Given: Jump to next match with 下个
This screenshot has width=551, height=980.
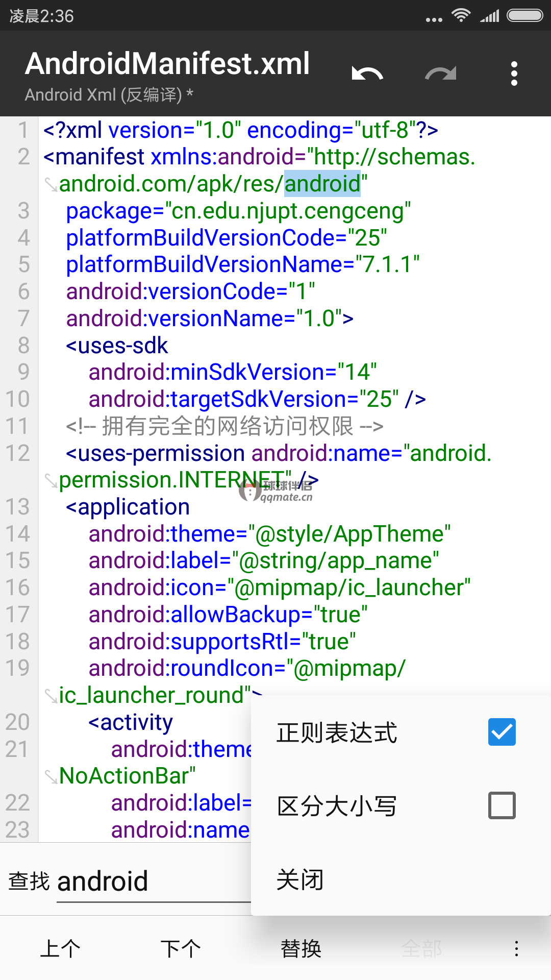Looking at the screenshot, I should (x=181, y=949).
